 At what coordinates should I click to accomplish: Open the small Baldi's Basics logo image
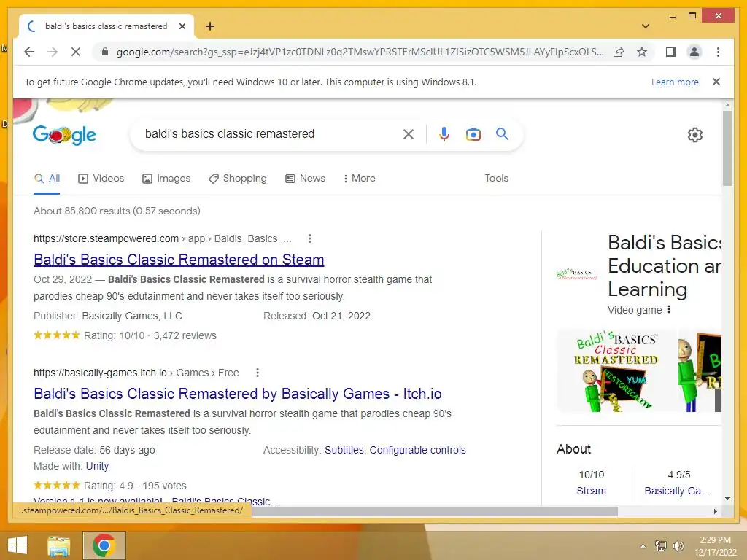tap(576, 274)
